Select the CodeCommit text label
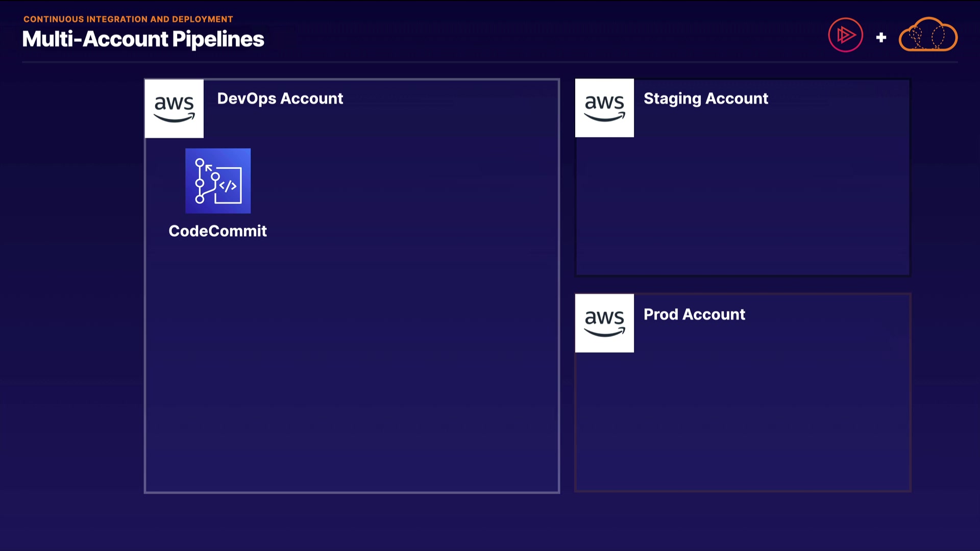The width and height of the screenshot is (980, 551). (217, 231)
